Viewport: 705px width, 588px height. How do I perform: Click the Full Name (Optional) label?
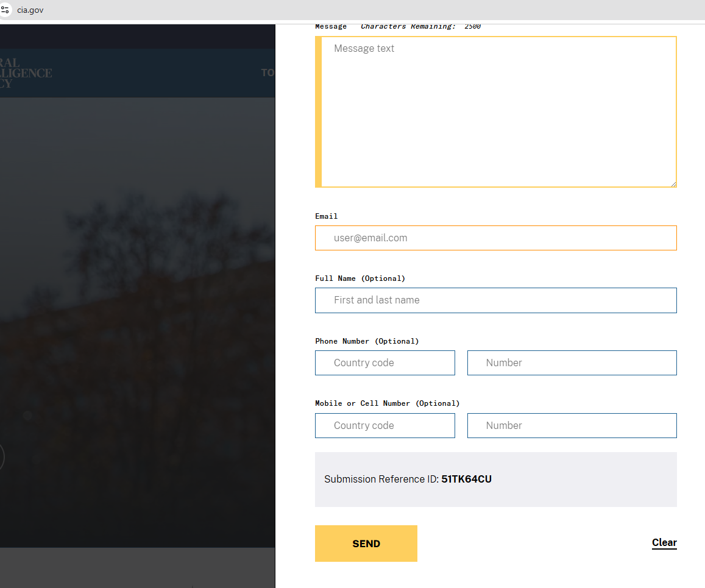360,278
